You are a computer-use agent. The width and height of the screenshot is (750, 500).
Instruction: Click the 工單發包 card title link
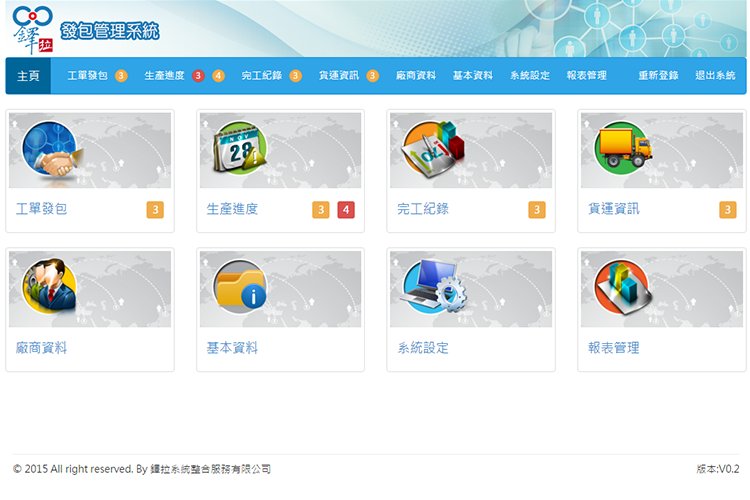[x=42, y=209]
